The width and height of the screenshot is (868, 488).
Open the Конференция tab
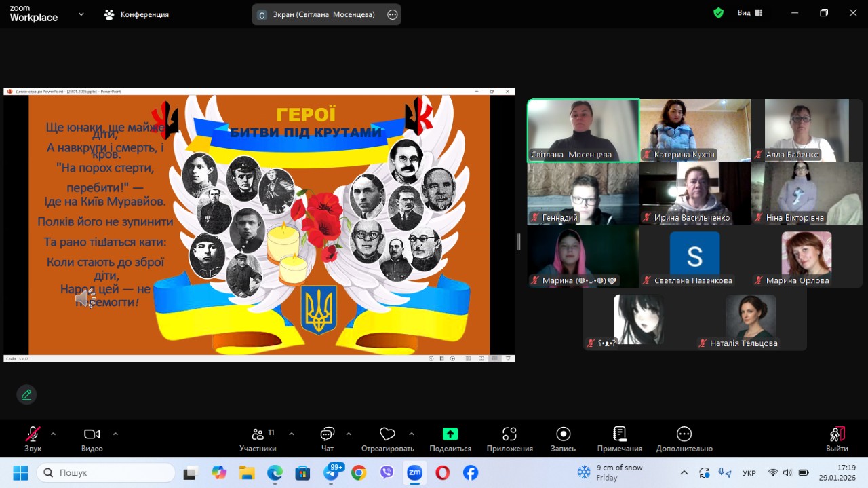[x=136, y=14]
